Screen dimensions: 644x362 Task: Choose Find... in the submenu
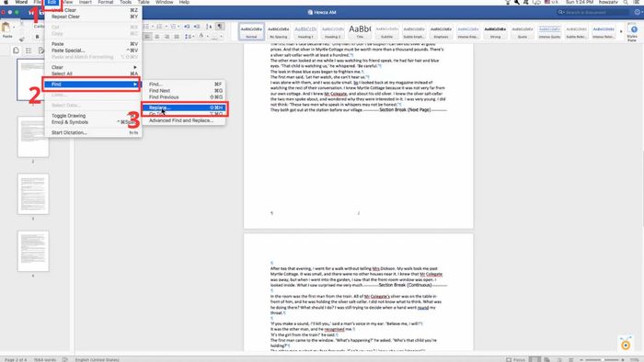click(185, 84)
